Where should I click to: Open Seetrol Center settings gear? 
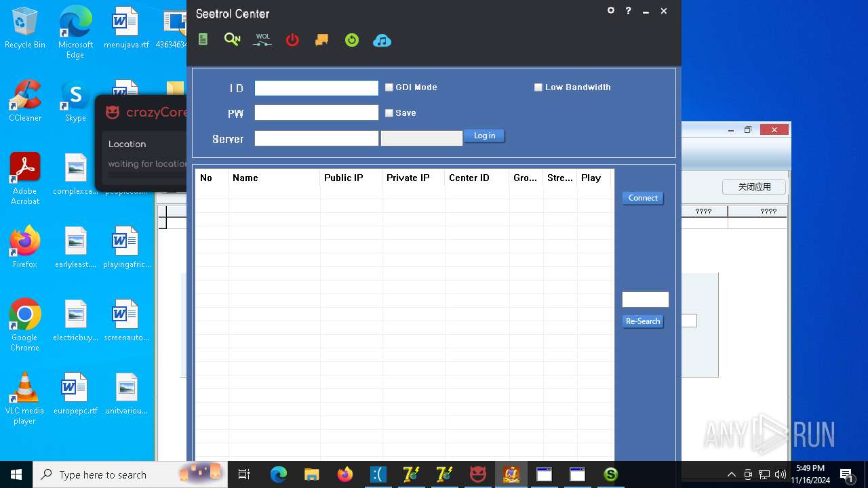[x=611, y=11]
